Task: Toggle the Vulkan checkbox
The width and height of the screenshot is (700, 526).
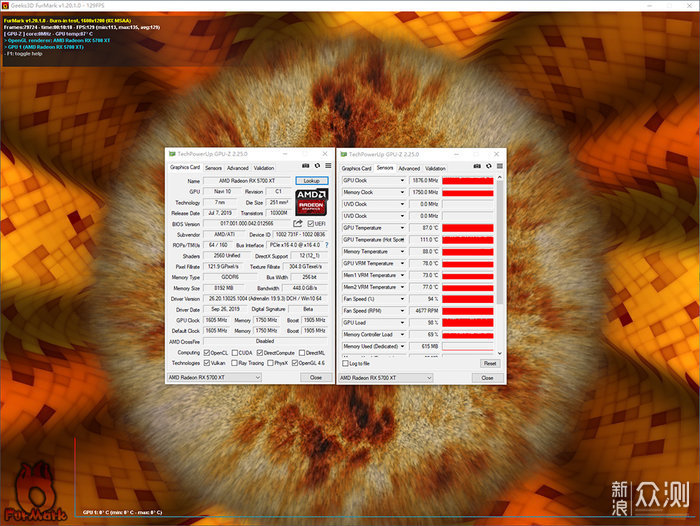Action: click(x=207, y=363)
